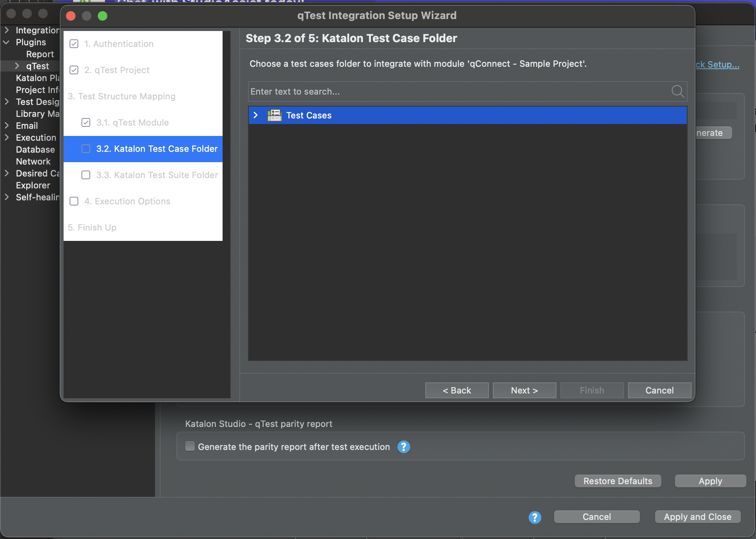The image size is (756, 539).
Task: Expand the Desired Capabilities section
Action: [6, 173]
